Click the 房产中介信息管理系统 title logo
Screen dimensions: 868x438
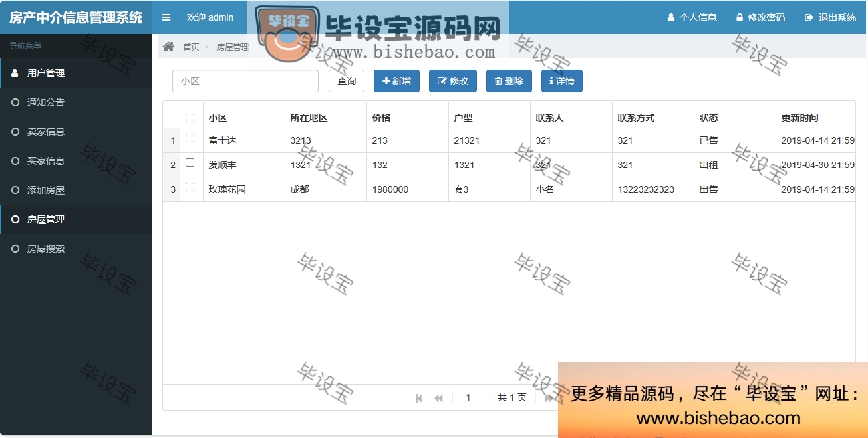click(x=76, y=17)
